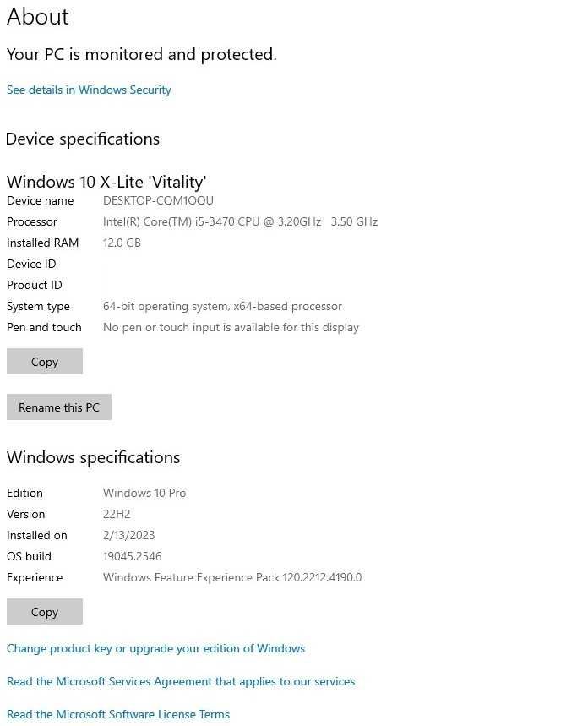Click the No pen or touch input text

pos(231,328)
